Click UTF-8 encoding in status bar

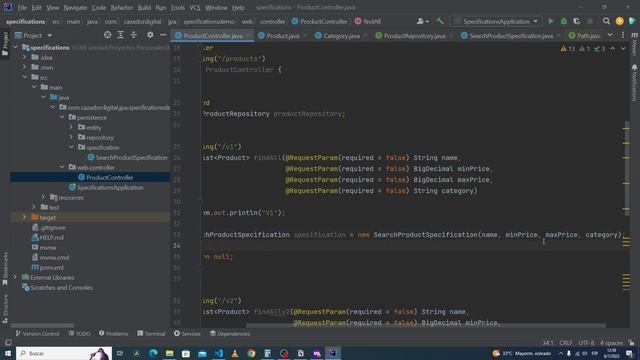586,343
